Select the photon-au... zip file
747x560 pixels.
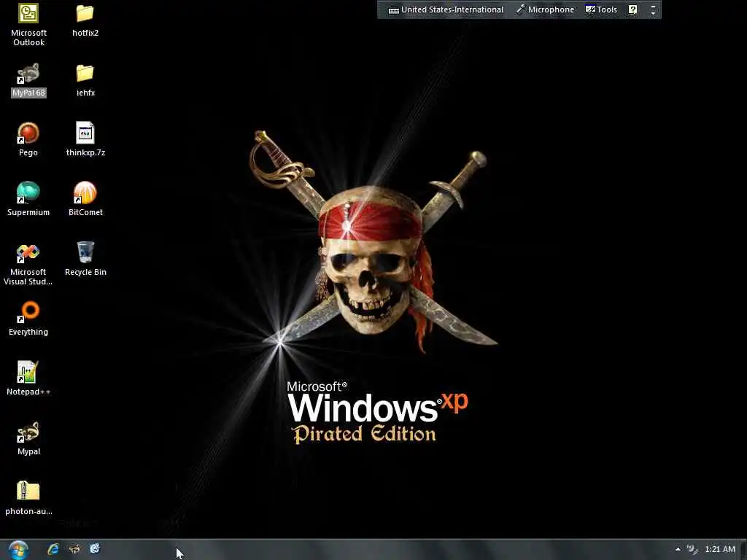click(28, 498)
